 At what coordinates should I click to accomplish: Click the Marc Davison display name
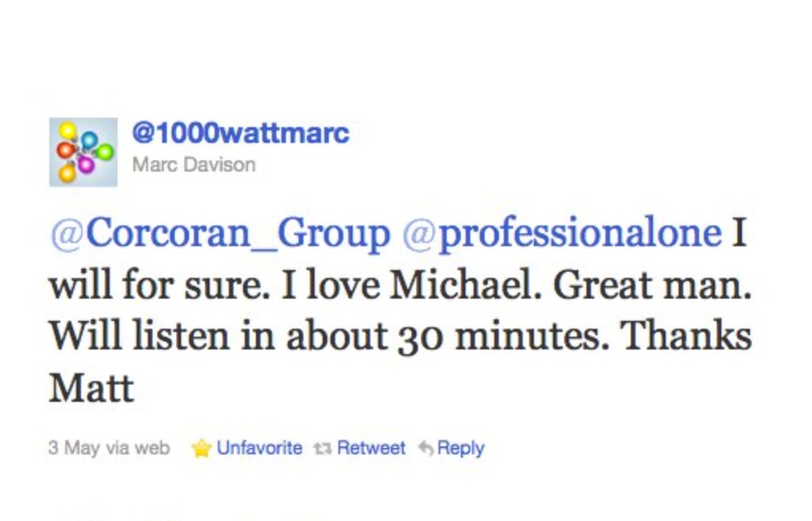[x=194, y=164]
